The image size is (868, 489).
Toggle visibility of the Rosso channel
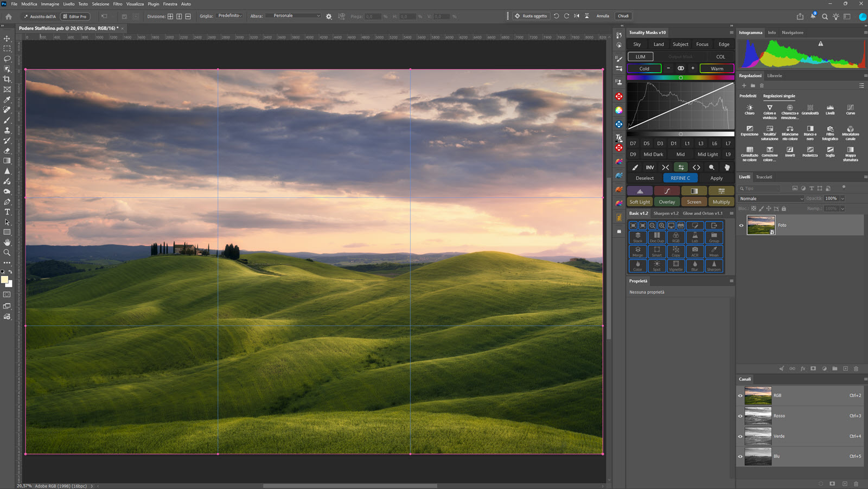740,416
